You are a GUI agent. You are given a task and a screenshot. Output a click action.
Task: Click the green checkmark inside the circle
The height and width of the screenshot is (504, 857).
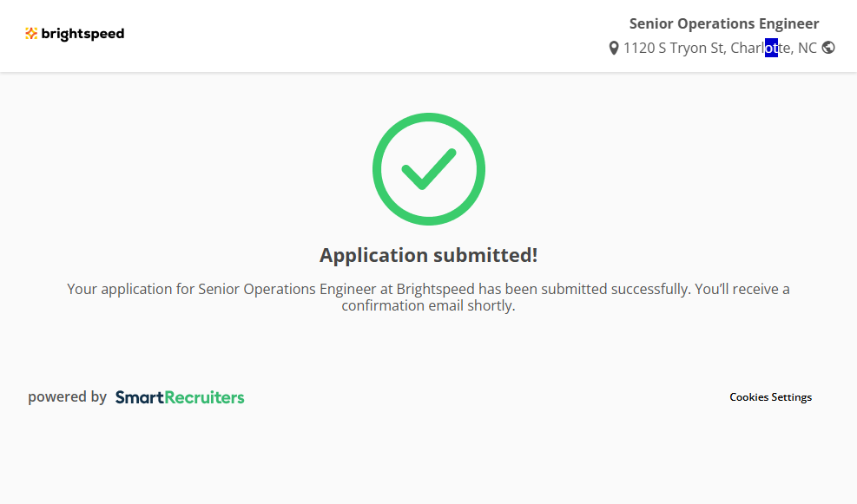coord(428,169)
